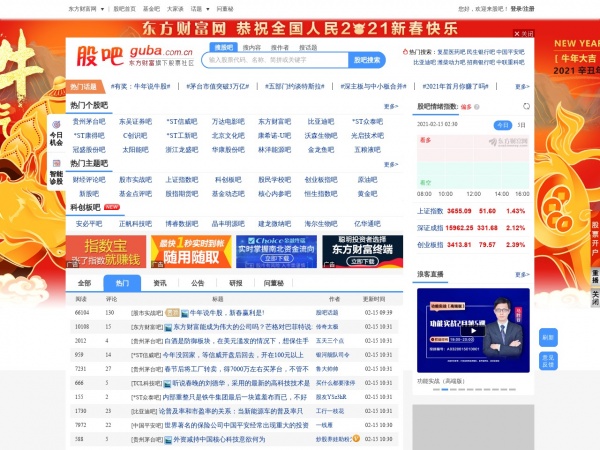This screenshot has width=600, height=450.
Task: Open topic #茅台市值突破3万亿#
Action: [x=218, y=87]
